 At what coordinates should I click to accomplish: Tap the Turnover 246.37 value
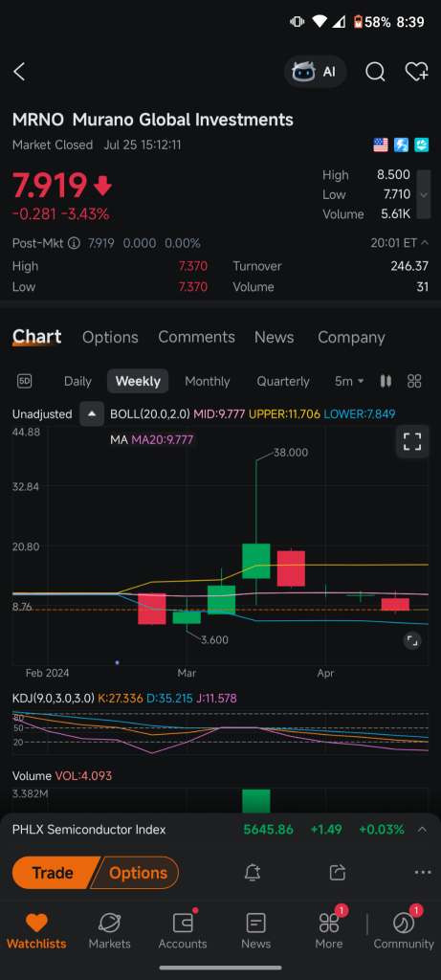click(x=409, y=266)
